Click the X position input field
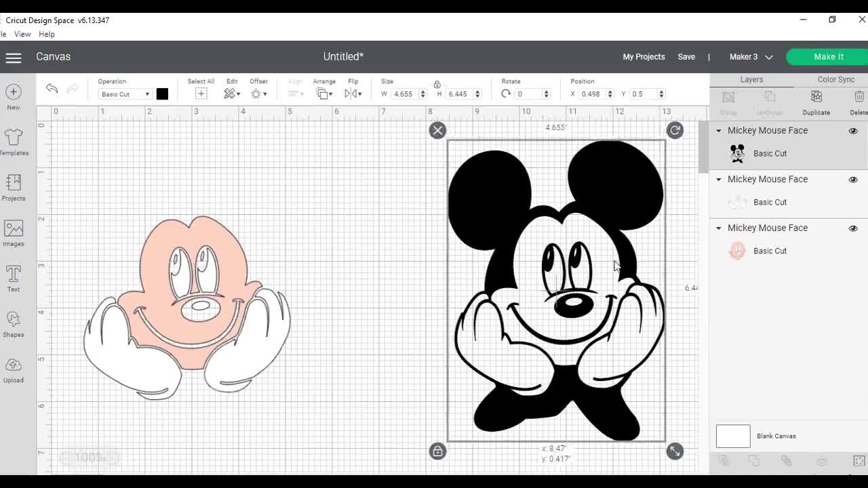The height and width of the screenshot is (488, 868). point(591,94)
